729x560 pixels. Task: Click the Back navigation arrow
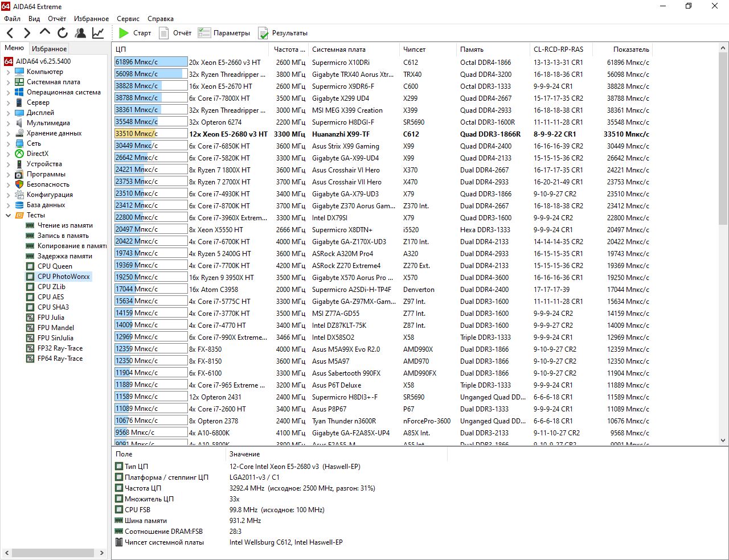pyautogui.click(x=10, y=33)
